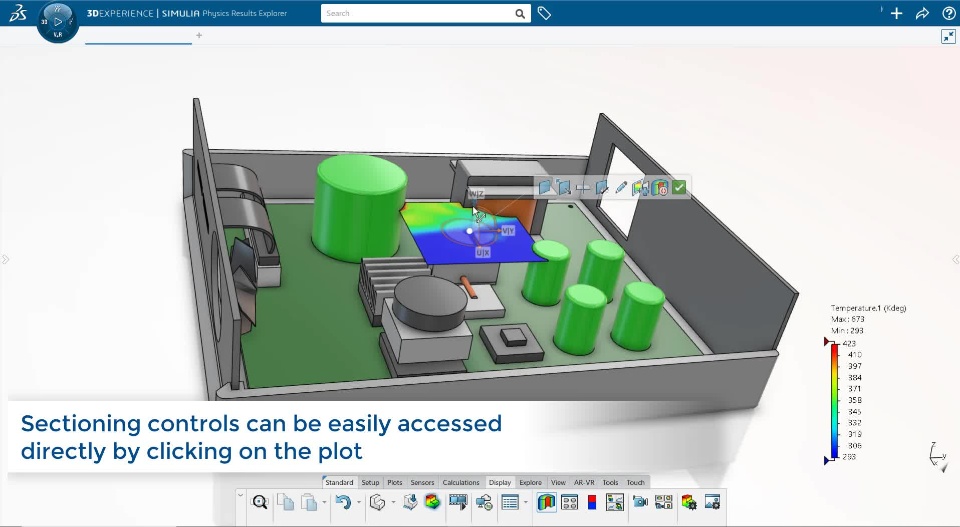Open the dropdown beside 3D part icon
Image resolution: width=960 pixels, height=527 pixels.
pos(393,503)
